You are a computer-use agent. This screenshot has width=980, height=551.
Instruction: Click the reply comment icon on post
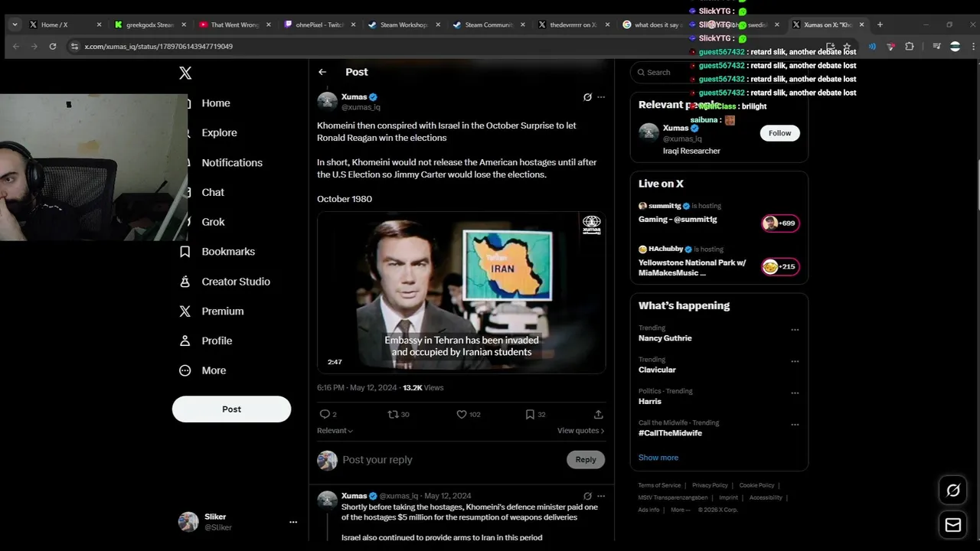[x=325, y=414]
